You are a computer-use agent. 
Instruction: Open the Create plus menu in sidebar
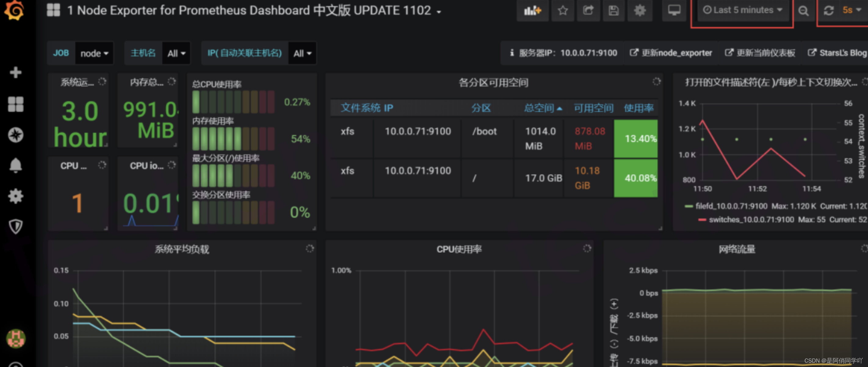(x=16, y=72)
